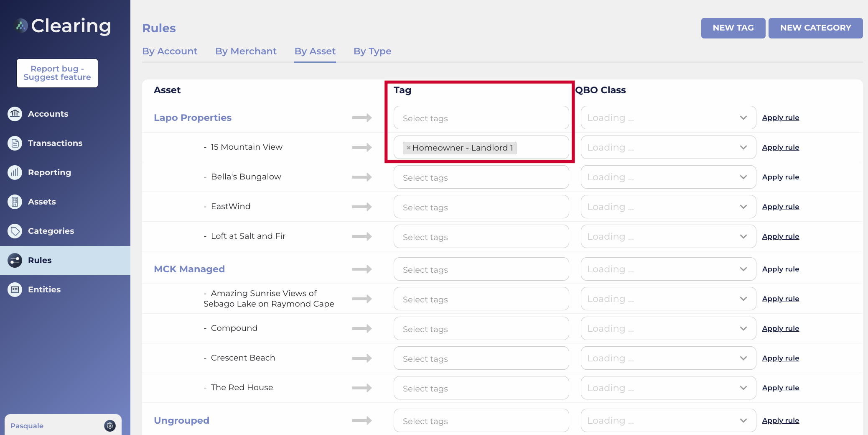Switch to the By Account tab

tap(170, 51)
